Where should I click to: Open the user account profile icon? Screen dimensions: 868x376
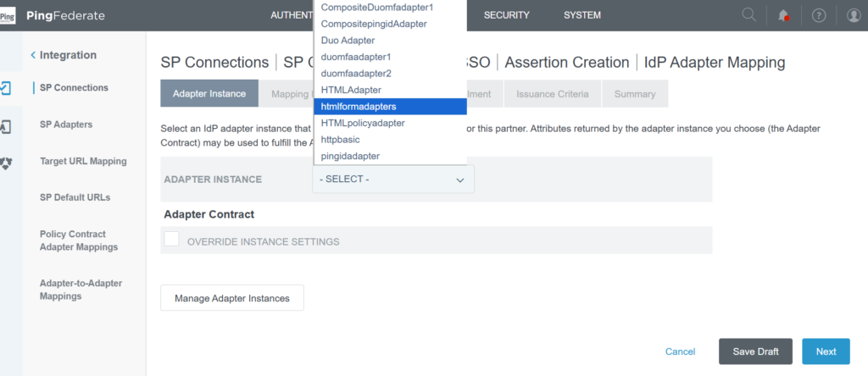(854, 15)
